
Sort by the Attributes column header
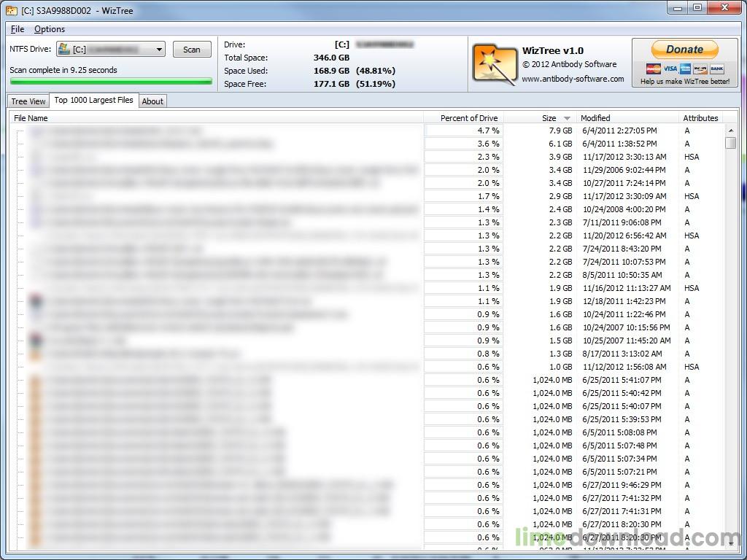[700, 118]
